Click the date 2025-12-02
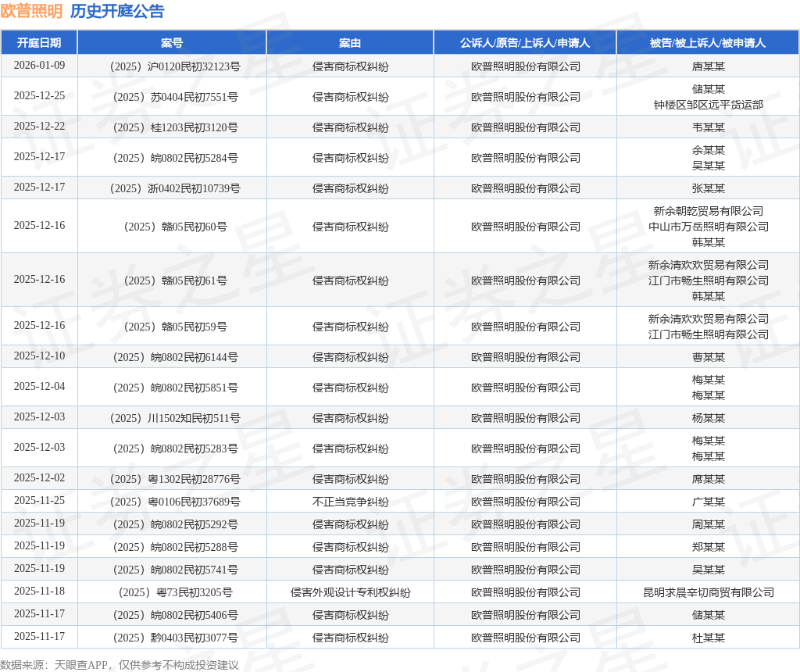The image size is (800, 672). click(39, 478)
